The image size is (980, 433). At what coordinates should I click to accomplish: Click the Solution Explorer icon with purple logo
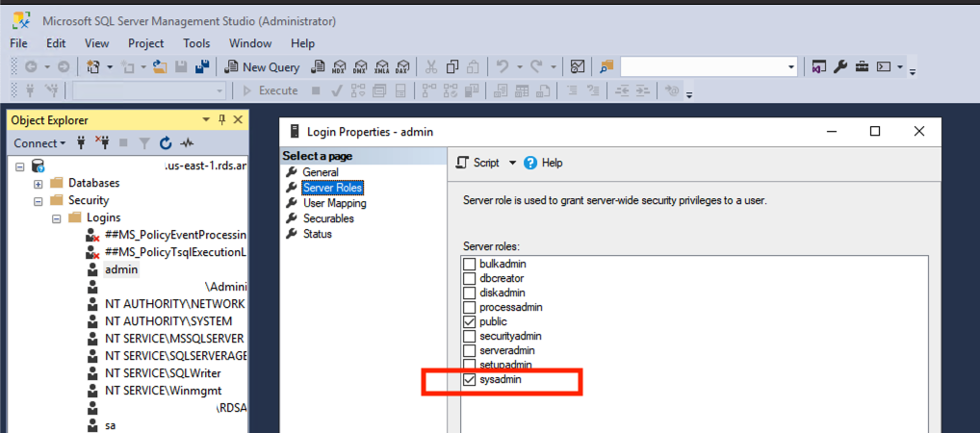(819, 66)
